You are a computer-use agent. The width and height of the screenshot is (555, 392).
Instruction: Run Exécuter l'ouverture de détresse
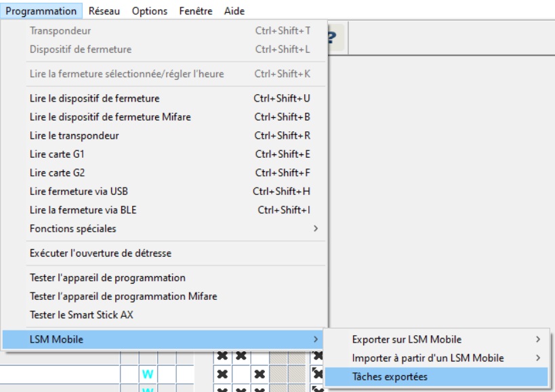[x=100, y=253]
